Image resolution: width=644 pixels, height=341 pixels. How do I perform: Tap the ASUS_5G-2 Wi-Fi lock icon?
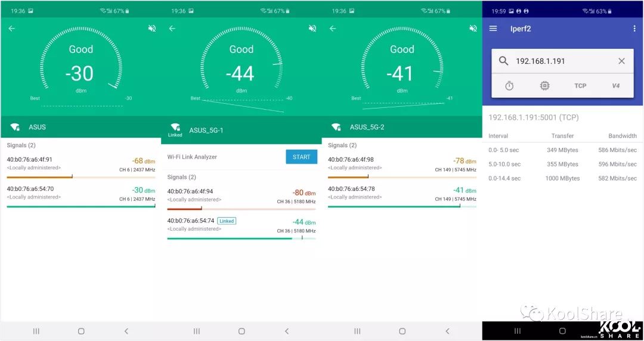click(336, 127)
